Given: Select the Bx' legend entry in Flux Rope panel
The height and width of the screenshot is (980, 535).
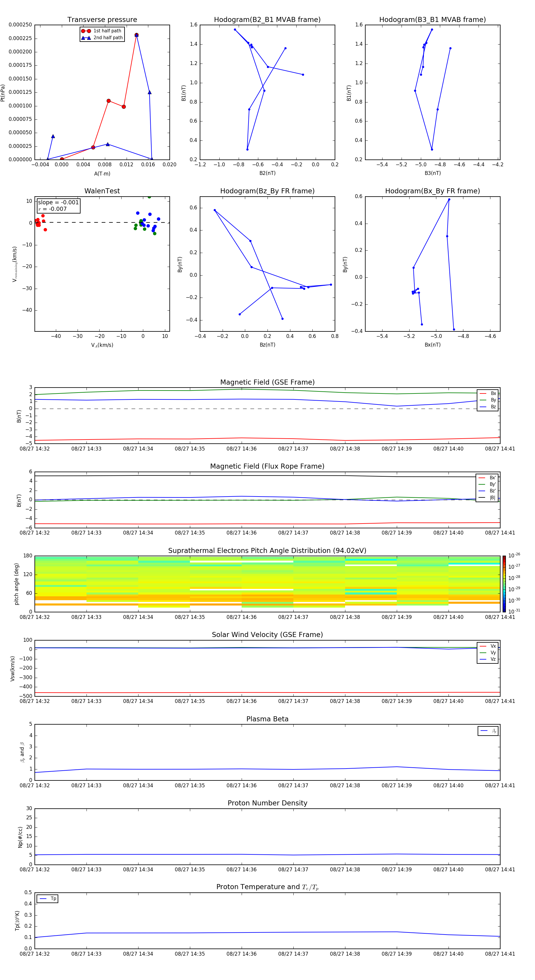Looking at the screenshot, I should [487, 478].
